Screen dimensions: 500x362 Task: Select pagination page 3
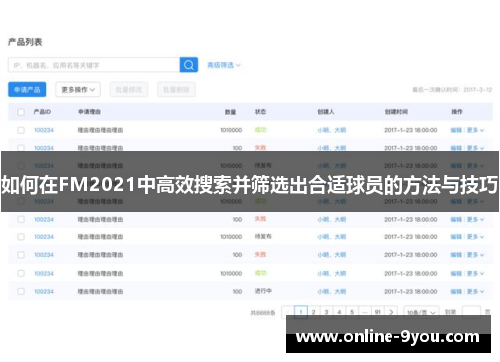coord(326,312)
